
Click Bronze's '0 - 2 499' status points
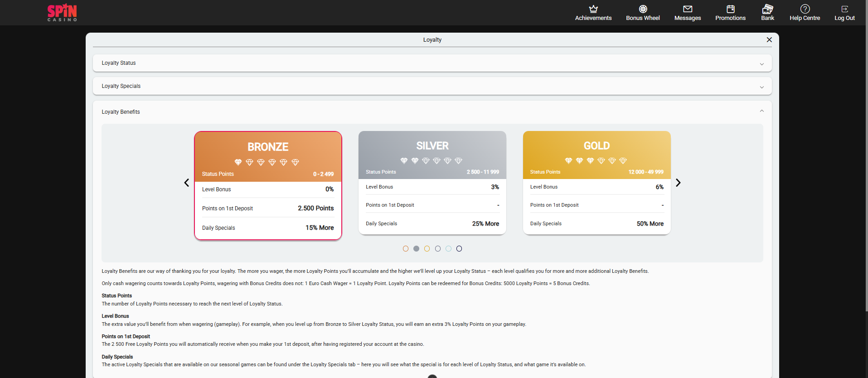pyautogui.click(x=323, y=174)
